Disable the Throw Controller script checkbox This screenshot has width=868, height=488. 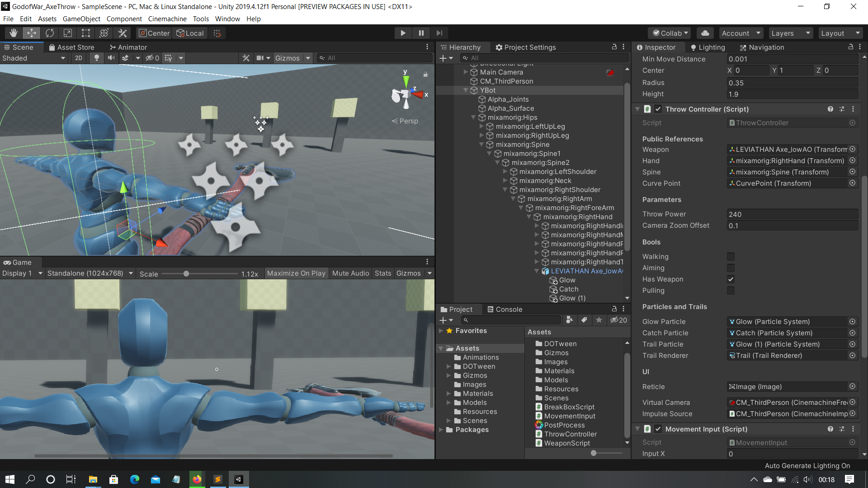[x=658, y=109]
